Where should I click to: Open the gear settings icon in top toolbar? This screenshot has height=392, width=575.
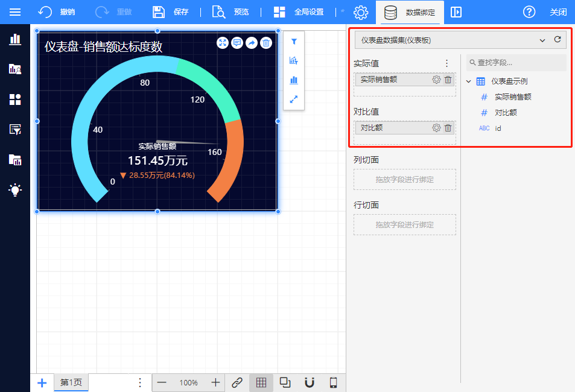pos(361,12)
